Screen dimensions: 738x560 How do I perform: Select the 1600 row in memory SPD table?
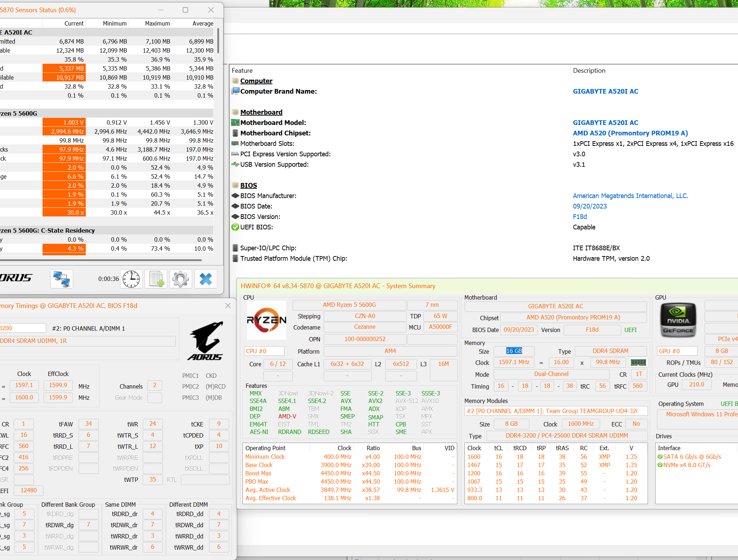pos(556,457)
